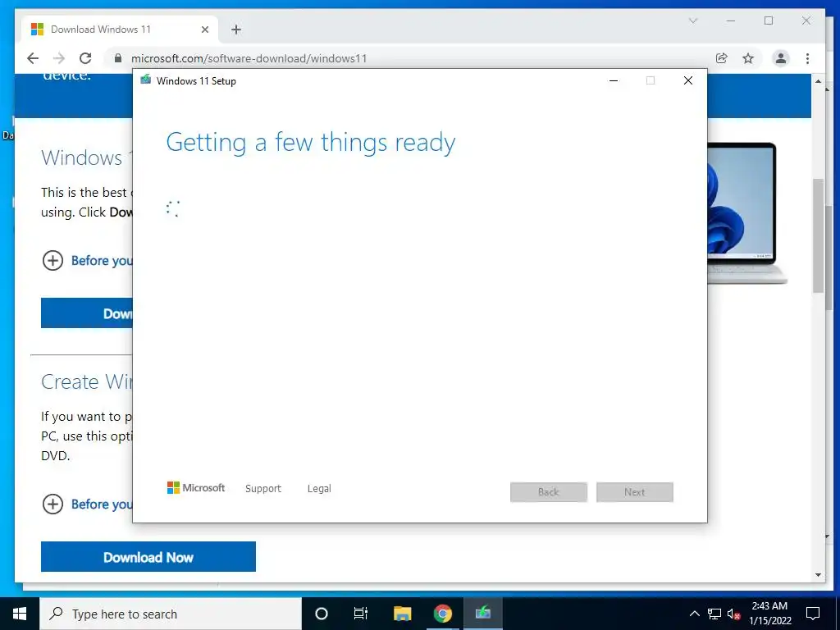Open the Legal link in Setup
This screenshot has height=630, width=840.
pyautogui.click(x=319, y=489)
